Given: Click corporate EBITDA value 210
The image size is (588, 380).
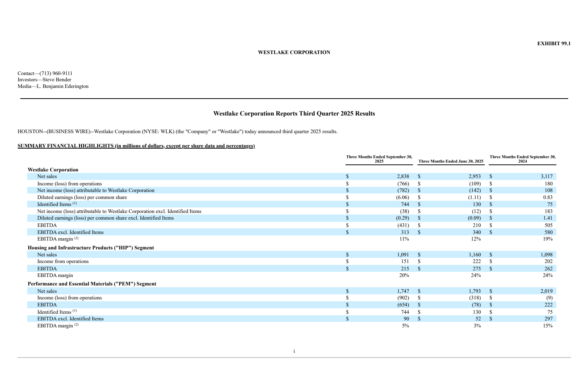Looking at the screenshot, I should pyautogui.click(x=476, y=225).
